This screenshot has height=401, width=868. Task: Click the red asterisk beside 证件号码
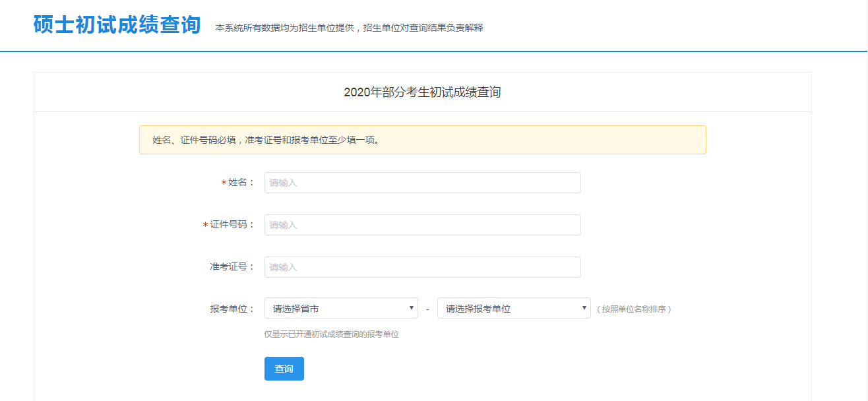click(x=205, y=226)
